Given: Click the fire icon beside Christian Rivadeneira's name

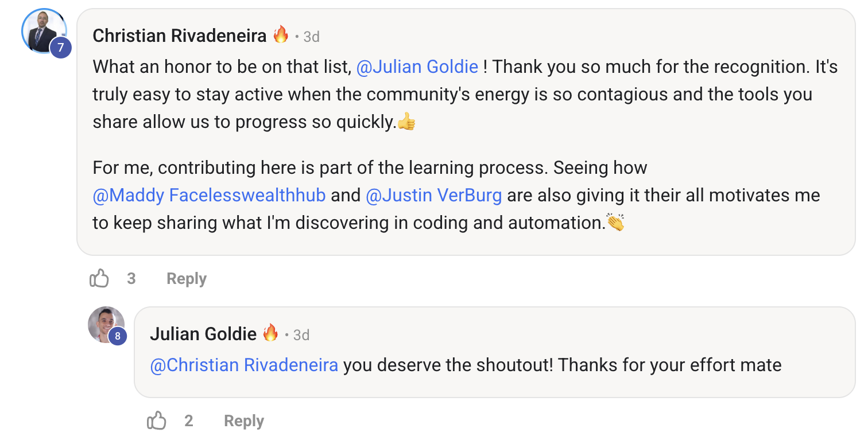Looking at the screenshot, I should (281, 35).
